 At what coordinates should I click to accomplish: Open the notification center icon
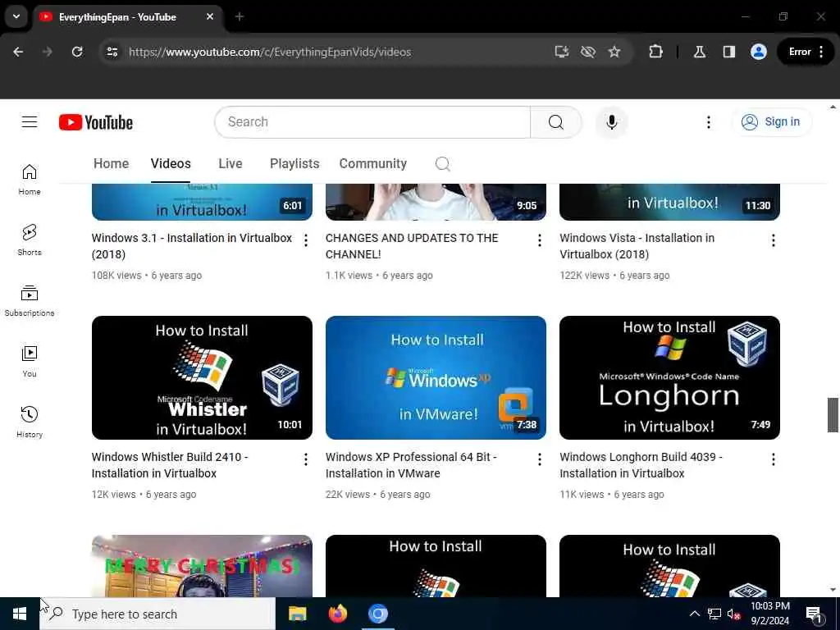click(x=813, y=614)
